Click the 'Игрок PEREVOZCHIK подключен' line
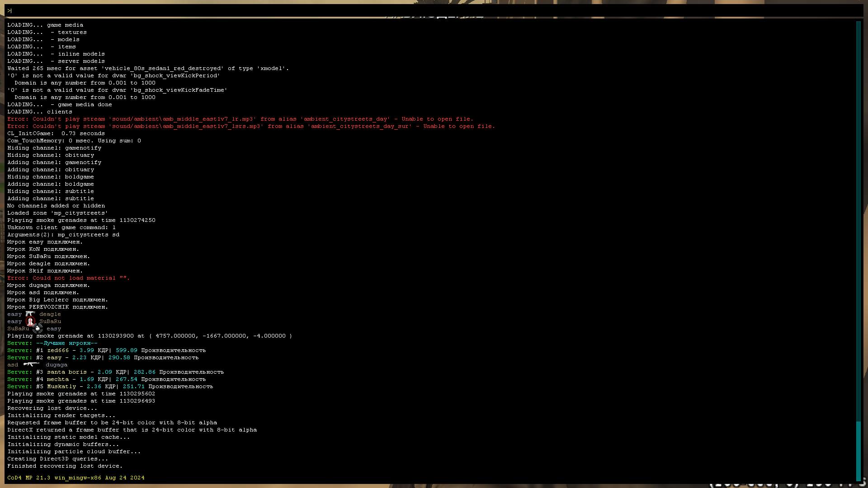The height and width of the screenshot is (488, 868). [x=57, y=307]
